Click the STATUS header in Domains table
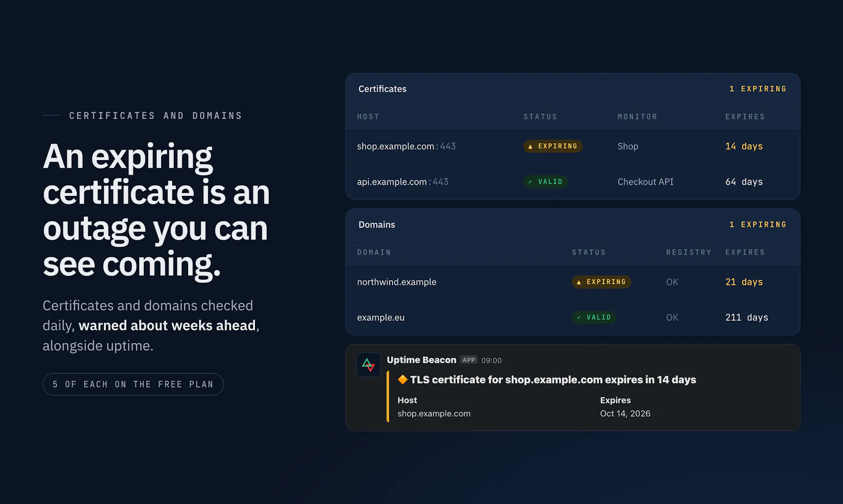The width and height of the screenshot is (843, 504). [589, 253]
